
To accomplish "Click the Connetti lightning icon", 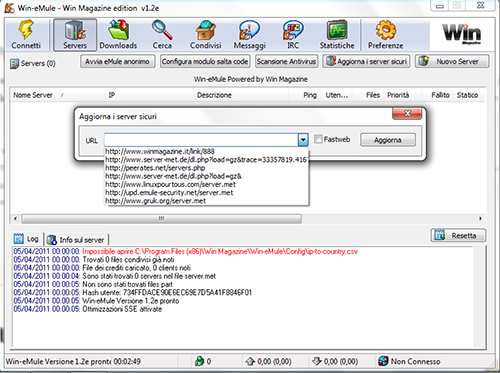I will (x=26, y=30).
